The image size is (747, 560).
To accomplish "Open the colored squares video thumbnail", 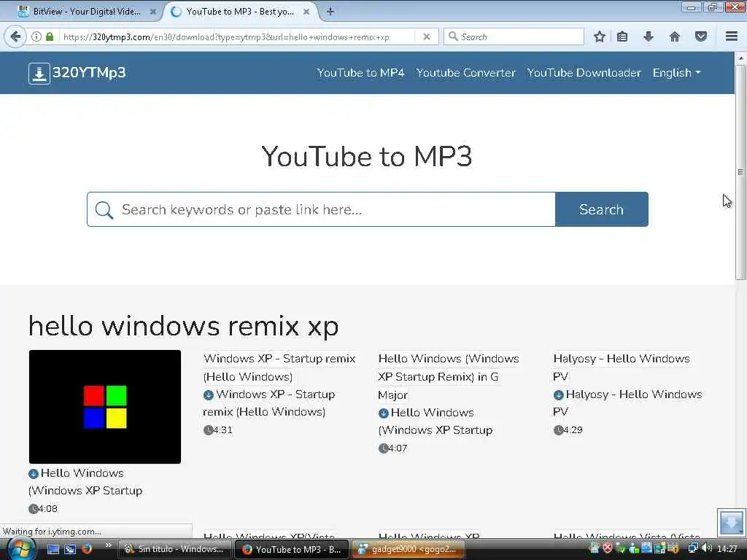I will click(105, 407).
